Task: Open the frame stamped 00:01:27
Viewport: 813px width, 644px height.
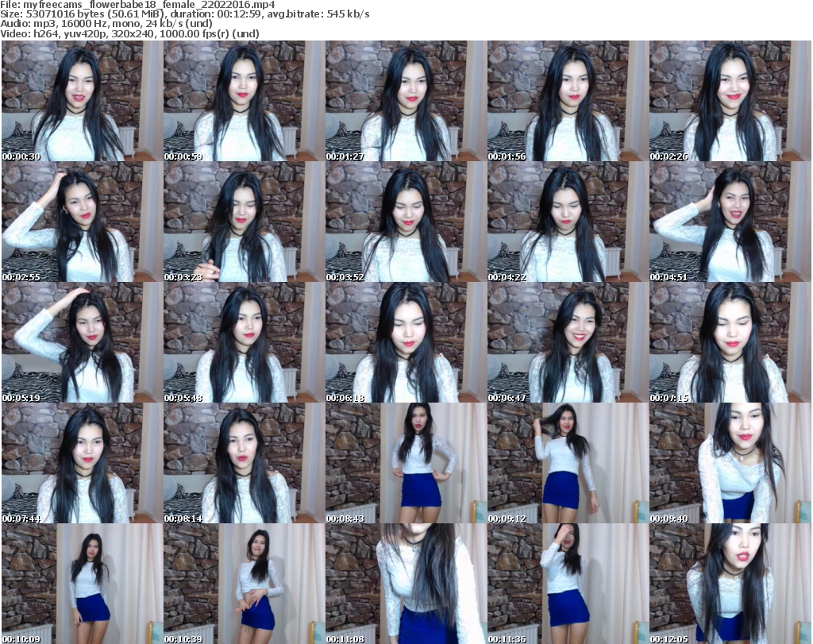Action: coord(406,101)
